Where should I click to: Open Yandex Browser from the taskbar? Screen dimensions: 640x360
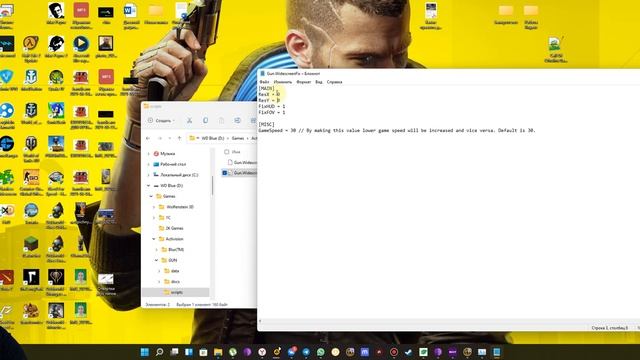[262, 352]
